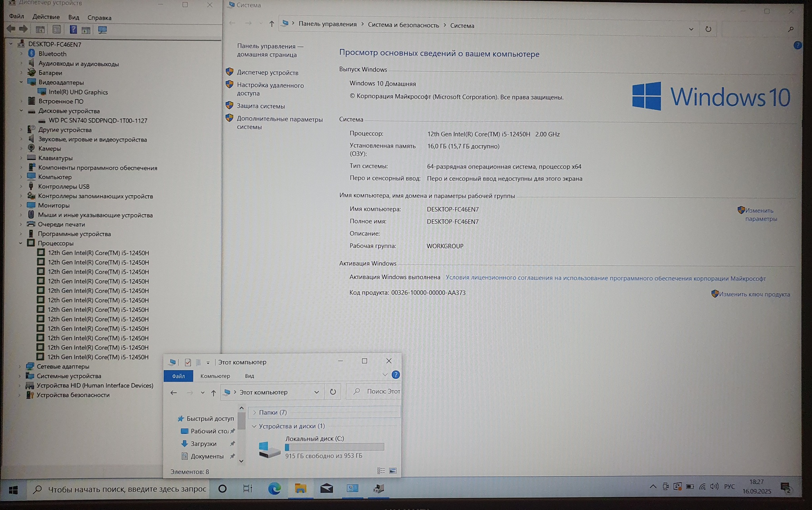Open Microsoft Edge from the taskbar

tap(274, 489)
